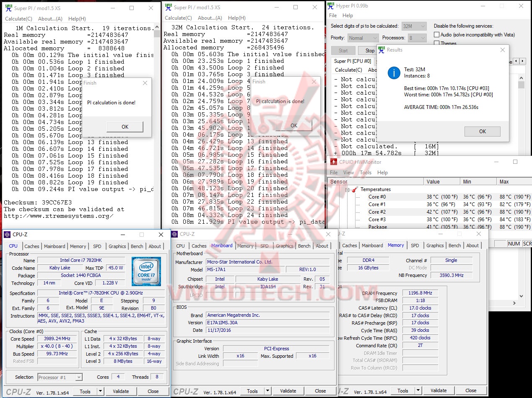Open About menu in Super PI 32M window
The width and height of the screenshot is (532, 398).
click(210, 18)
